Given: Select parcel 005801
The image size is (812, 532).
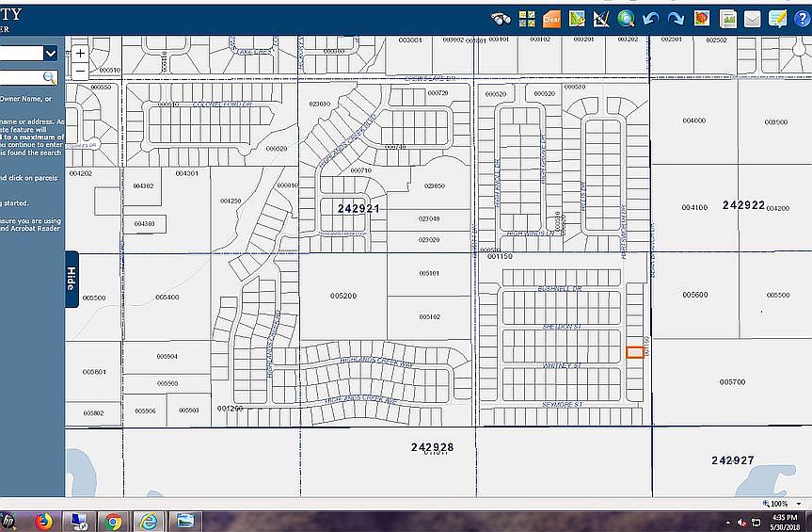Looking at the screenshot, I should click(94, 372).
